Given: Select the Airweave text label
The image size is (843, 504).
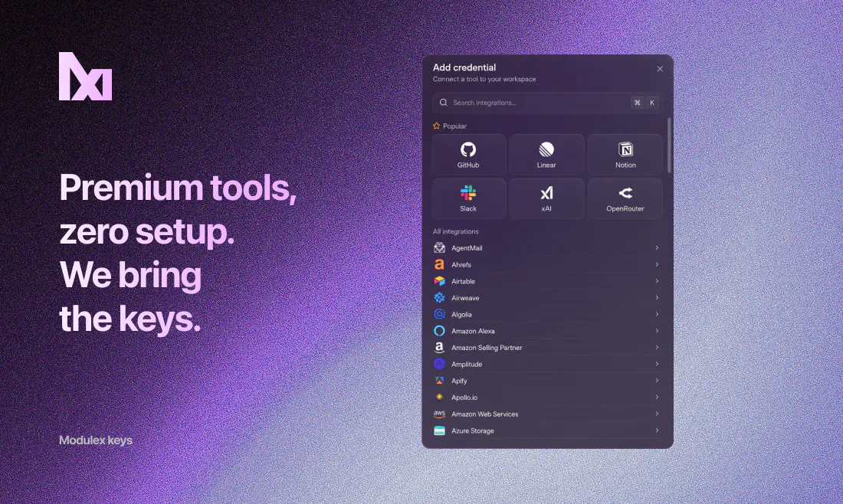Looking at the screenshot, I should [465, 298].
